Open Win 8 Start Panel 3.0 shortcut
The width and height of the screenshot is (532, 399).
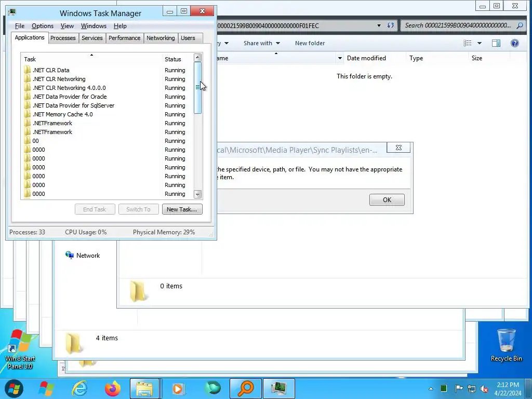click(x=20, y=350)
